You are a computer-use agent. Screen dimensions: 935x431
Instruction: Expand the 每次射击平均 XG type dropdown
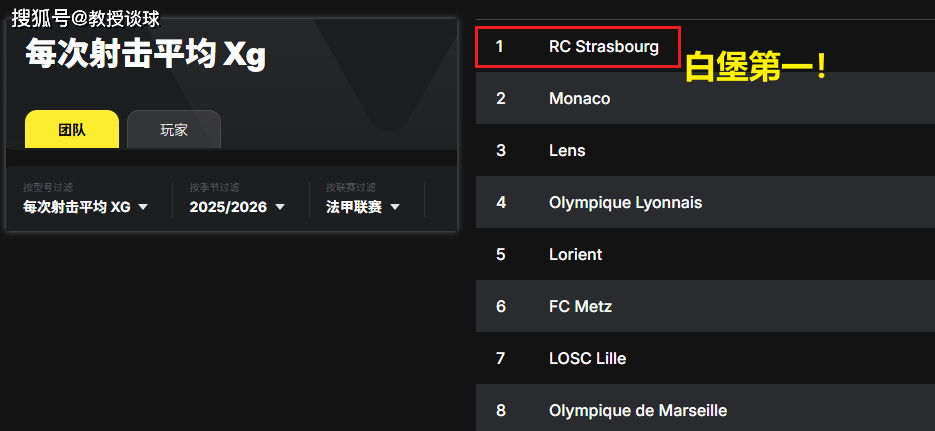coord(86,207)
